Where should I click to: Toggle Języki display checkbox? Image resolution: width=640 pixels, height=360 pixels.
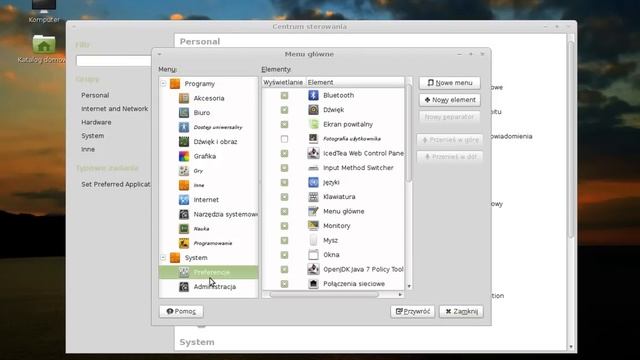tap(284, 182)
